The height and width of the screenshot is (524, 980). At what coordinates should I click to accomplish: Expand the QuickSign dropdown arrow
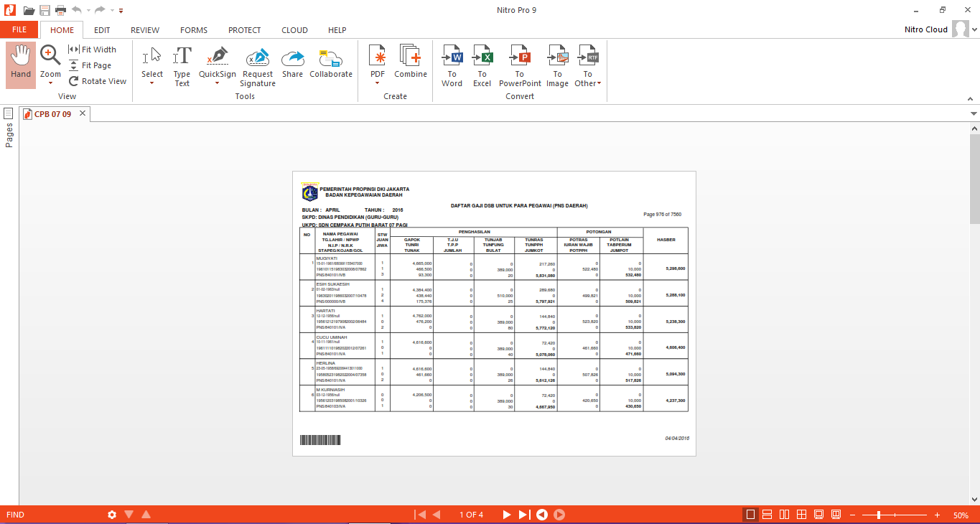pyautogui.click(x=218, y=83)
